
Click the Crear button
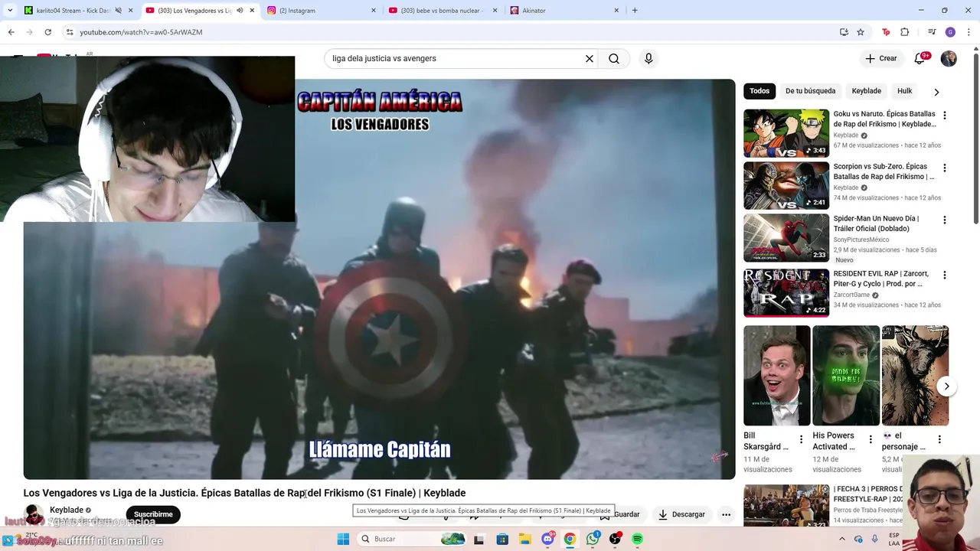[x=881, y=58]
